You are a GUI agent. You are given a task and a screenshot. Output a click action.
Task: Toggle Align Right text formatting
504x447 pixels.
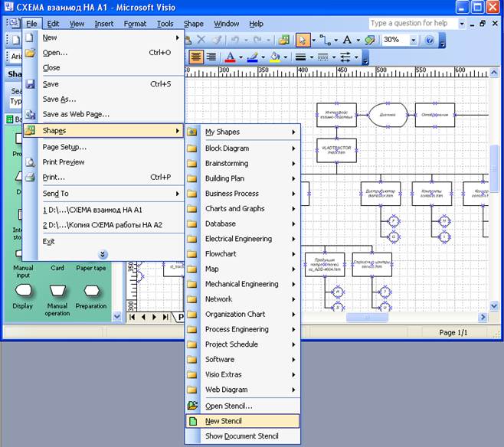211,57
